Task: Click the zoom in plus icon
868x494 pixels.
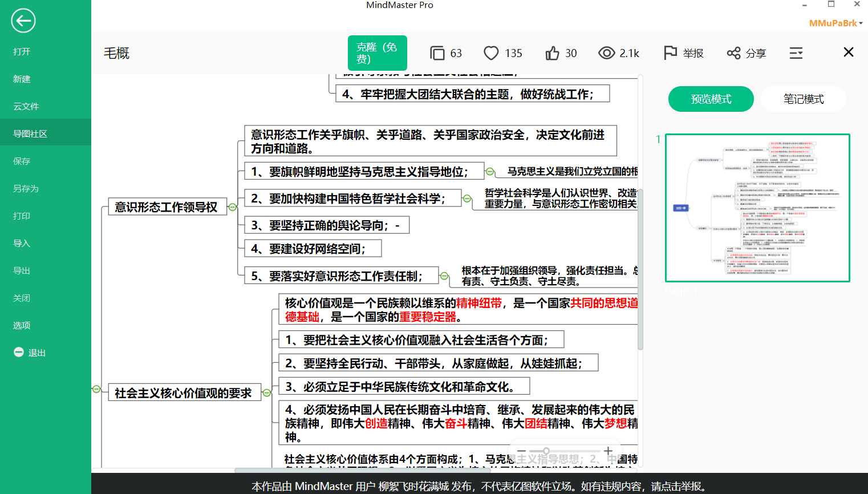Action: 609,451
